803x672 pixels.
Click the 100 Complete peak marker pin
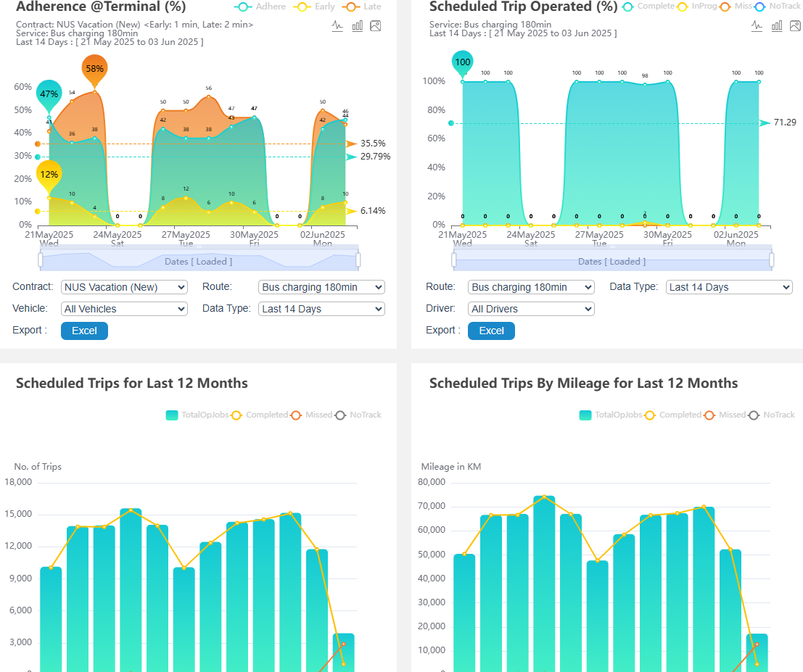point(463,62)
